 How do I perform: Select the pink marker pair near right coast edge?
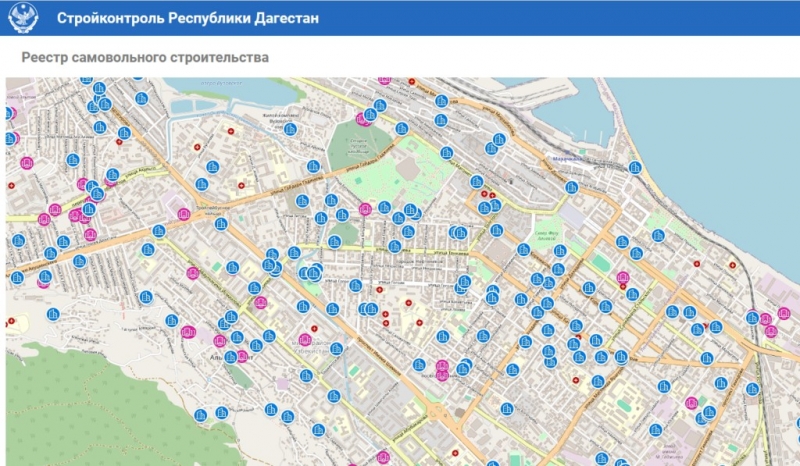[x=768, y=325]
